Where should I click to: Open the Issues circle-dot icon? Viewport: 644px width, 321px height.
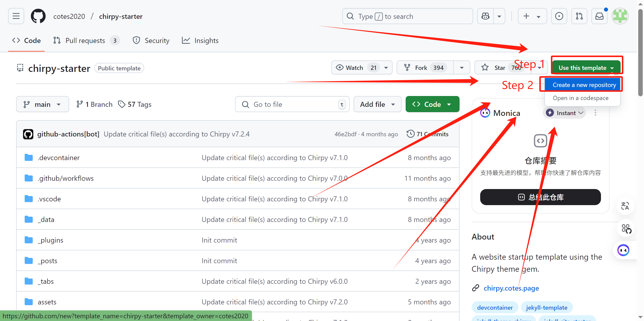(559, 16)
